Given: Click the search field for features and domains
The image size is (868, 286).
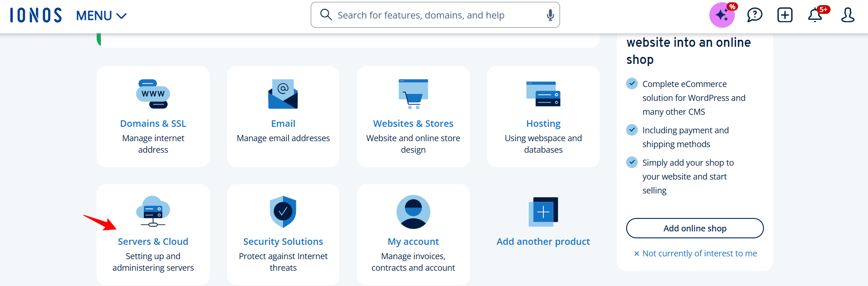Looking at the screenshot, I should pos(435,15).
